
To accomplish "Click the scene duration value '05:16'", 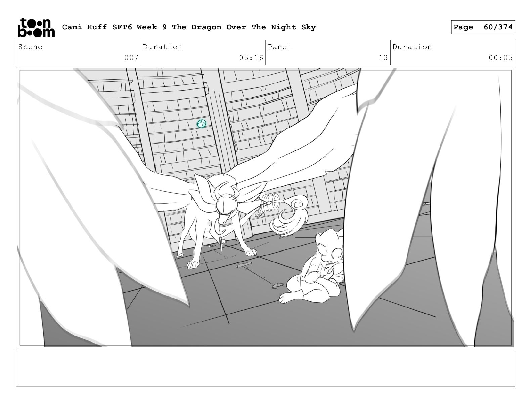I will pyautogui.click(x=251, y=58).
